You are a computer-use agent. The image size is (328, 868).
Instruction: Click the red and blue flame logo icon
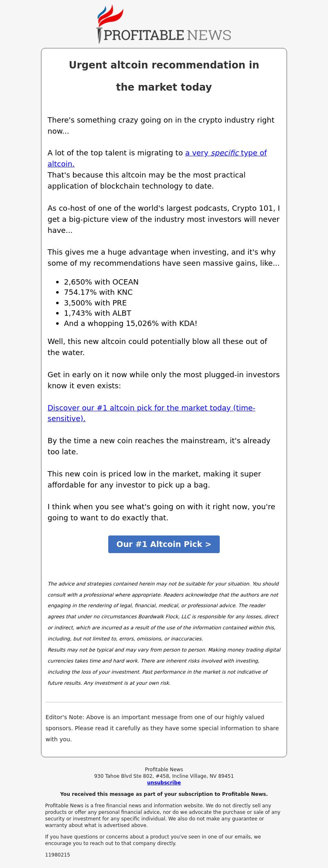tap(110, 16)
